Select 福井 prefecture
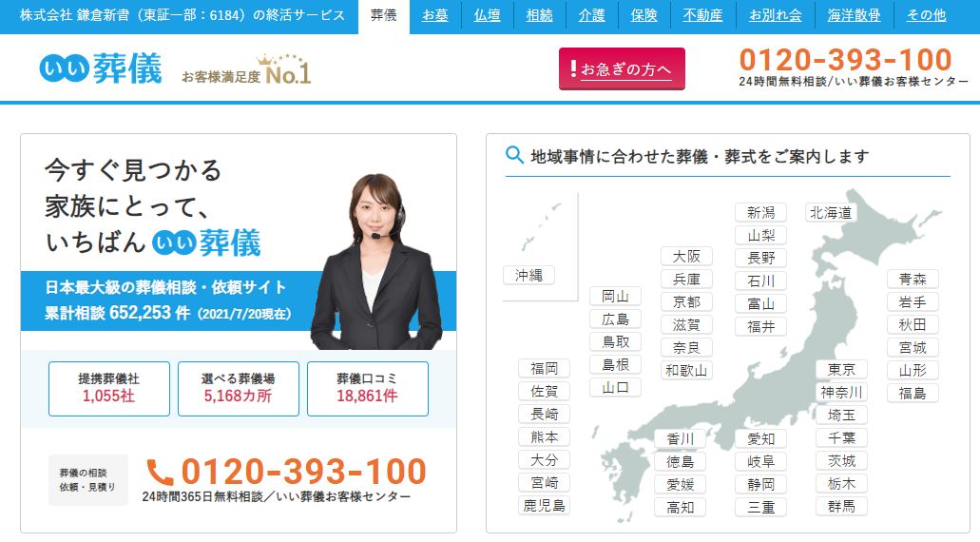Viewport: 980px width, 542px height. [760, 326]
